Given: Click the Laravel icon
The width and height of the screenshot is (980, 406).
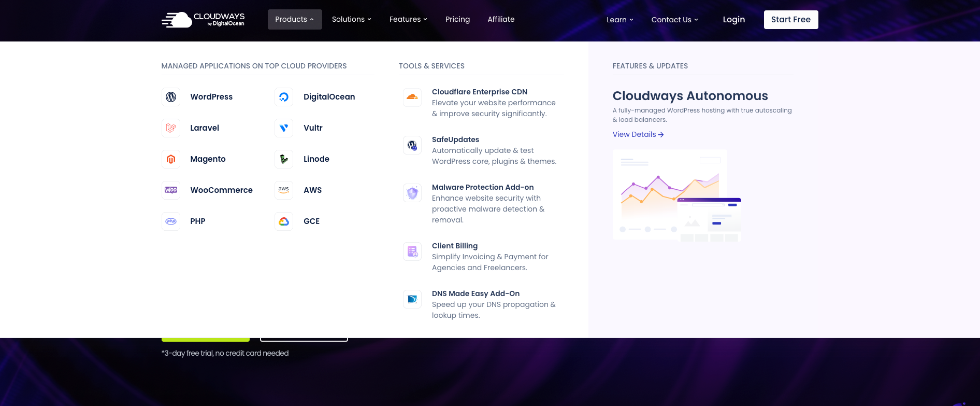Looking at the screenshot, I should (171, 128).
